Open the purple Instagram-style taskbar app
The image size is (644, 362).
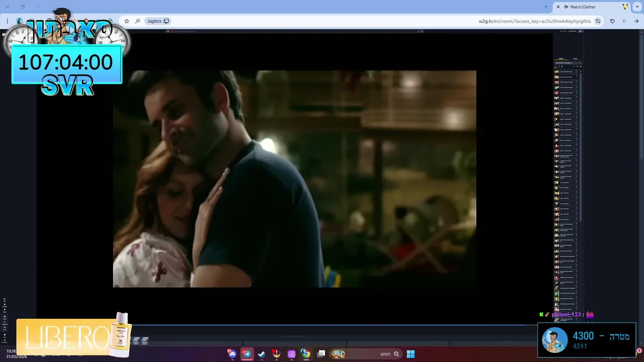(291, 354)
